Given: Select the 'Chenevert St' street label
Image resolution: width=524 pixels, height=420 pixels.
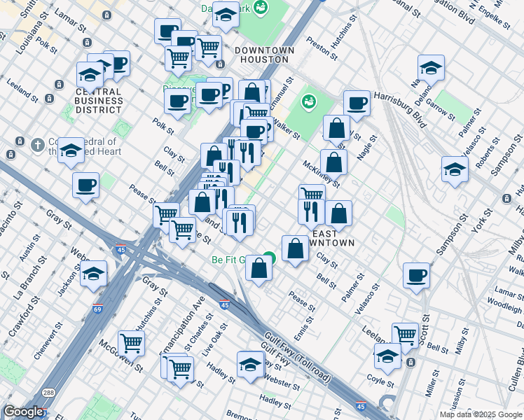Looking at the screenshot, I should [48, 341].
